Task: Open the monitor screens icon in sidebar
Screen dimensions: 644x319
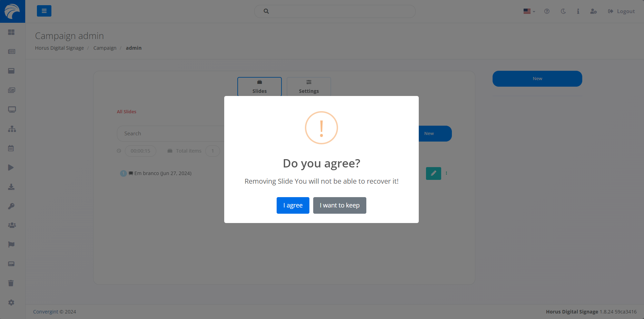Action: (x=12, y=109)
